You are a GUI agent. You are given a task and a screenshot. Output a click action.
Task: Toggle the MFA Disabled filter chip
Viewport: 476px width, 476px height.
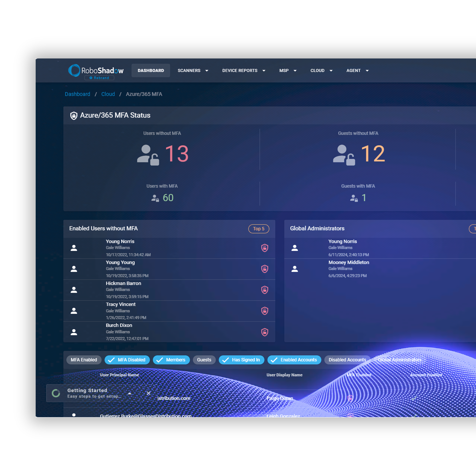[x=127, y=360]
